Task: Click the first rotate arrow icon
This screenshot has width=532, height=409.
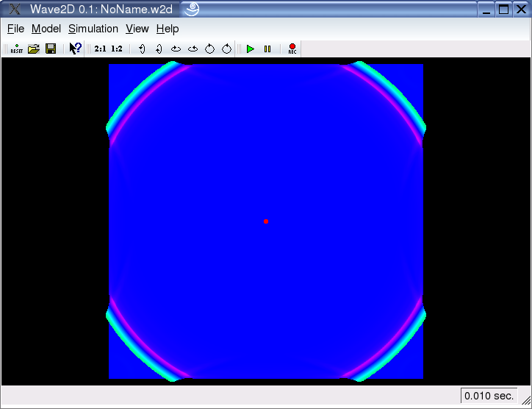Action: 142,49
